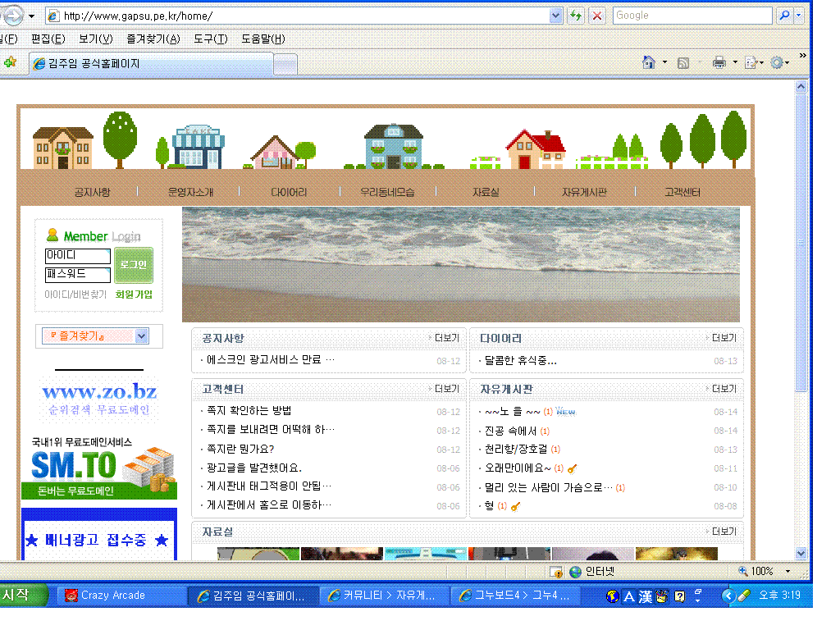Click the Google search magnifier icon

[784, 16]
